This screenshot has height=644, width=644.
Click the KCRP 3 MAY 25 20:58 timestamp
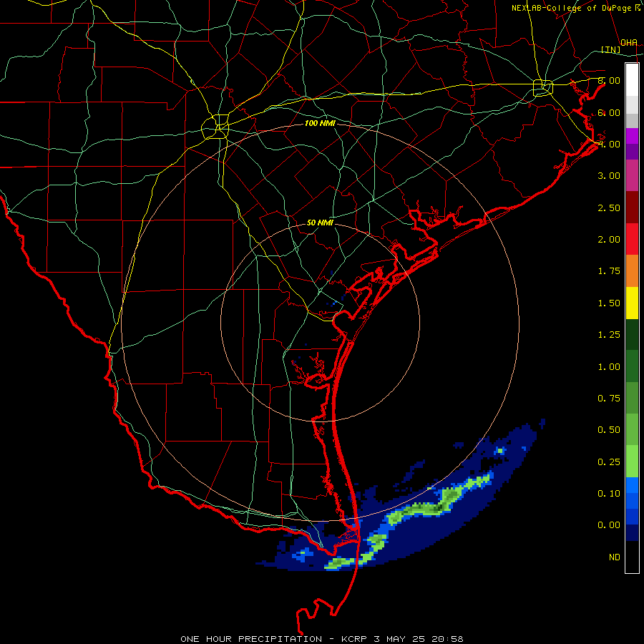point(402,639)
